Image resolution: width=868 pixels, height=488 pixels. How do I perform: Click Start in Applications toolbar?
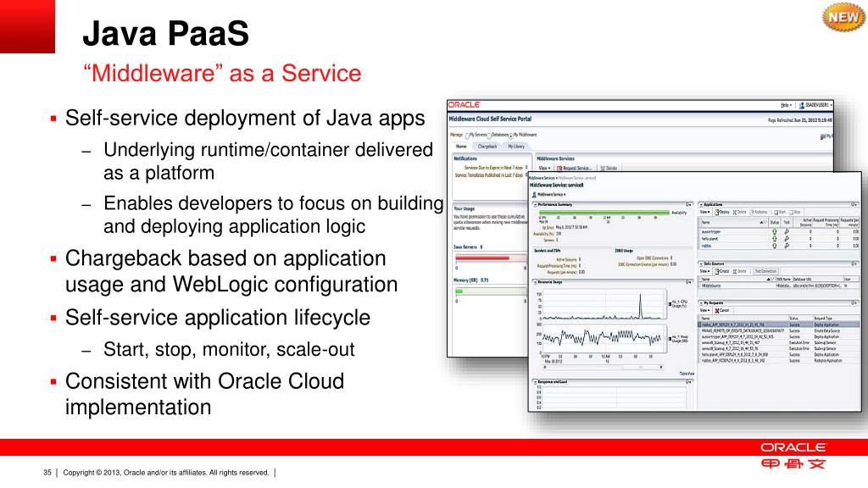(780, 212)
